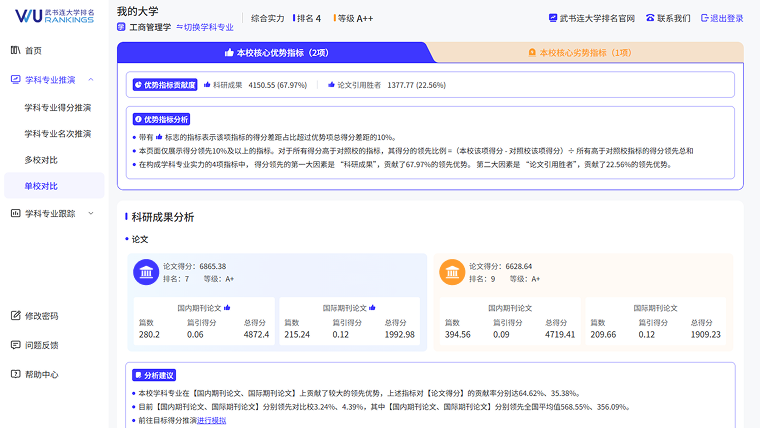This screenshot has width=760, height=428.
Task: Open 学科专业名次推演 page
Action: point(58,134)
